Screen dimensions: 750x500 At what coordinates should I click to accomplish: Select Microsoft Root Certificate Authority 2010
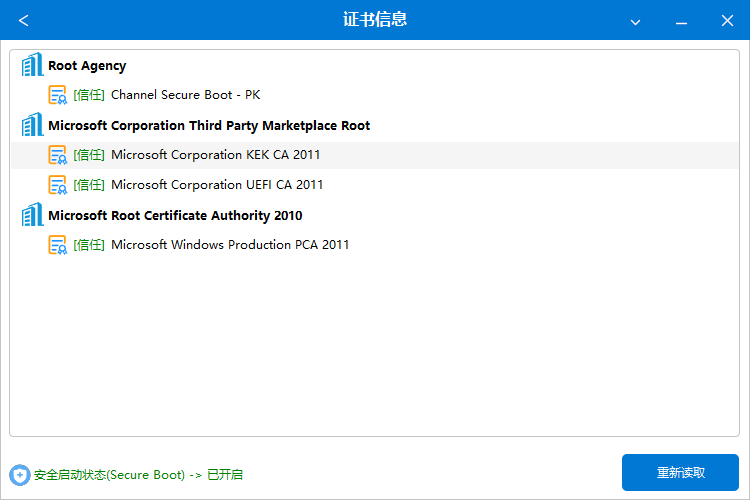[x=175, y=216]
